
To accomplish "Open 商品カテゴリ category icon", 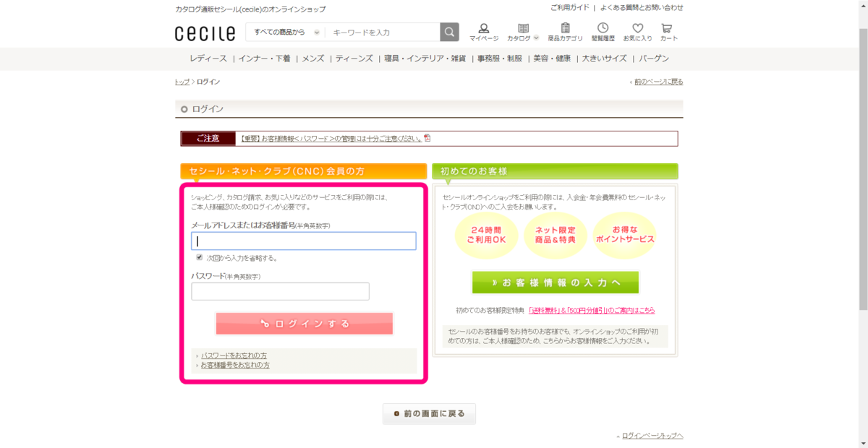I will [566, 33].
